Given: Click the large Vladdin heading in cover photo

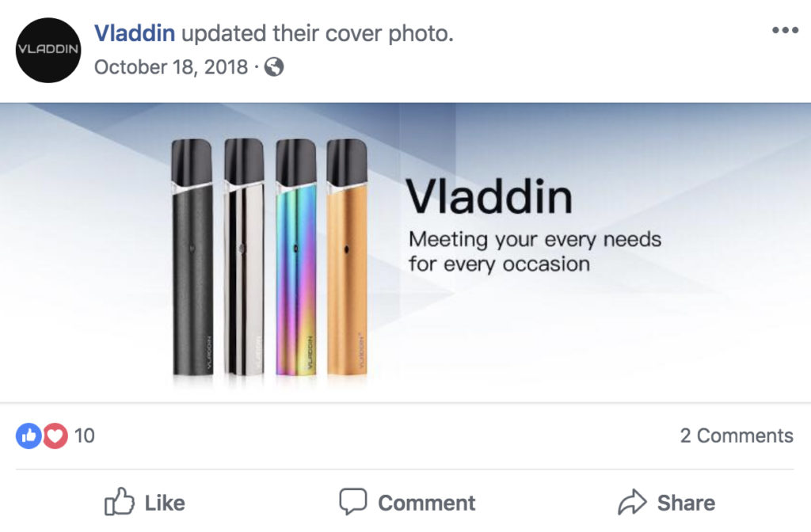Looking at the screenshot, I should tap(489, 196).
